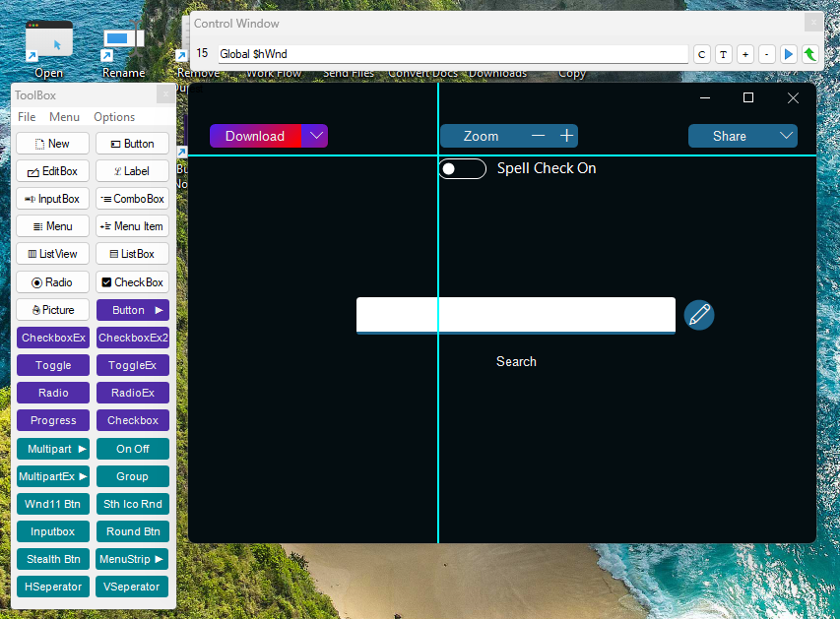Click the Search label text
The width and height of the screenshot is (840, 619).
(x=516, y=361)
